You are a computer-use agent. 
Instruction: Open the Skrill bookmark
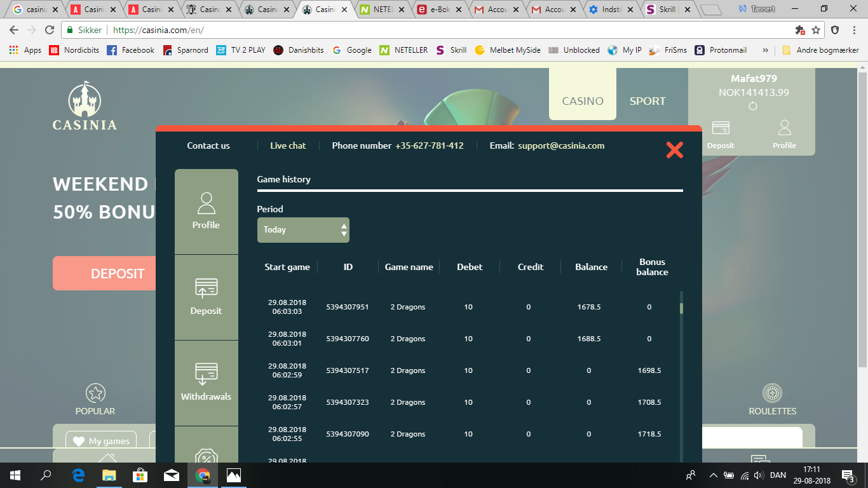[451, 50]
